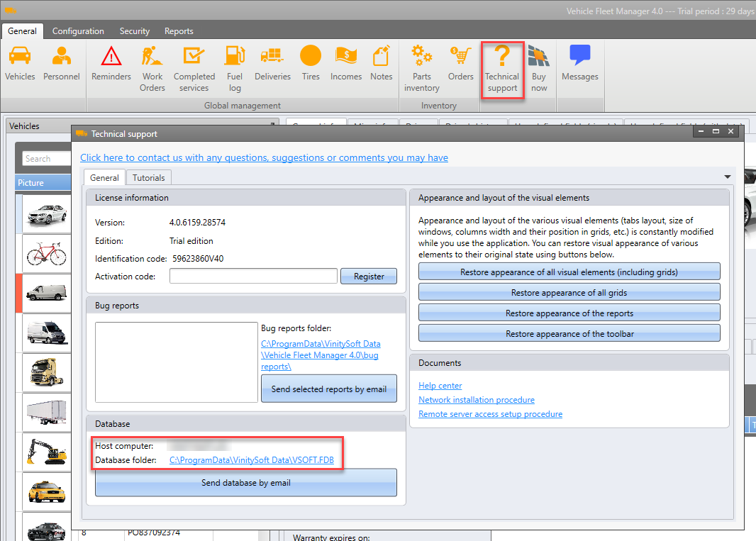Open Work Orders in ribbon
Viewport: 756px width, 541px height.
[x=152, y=69]
